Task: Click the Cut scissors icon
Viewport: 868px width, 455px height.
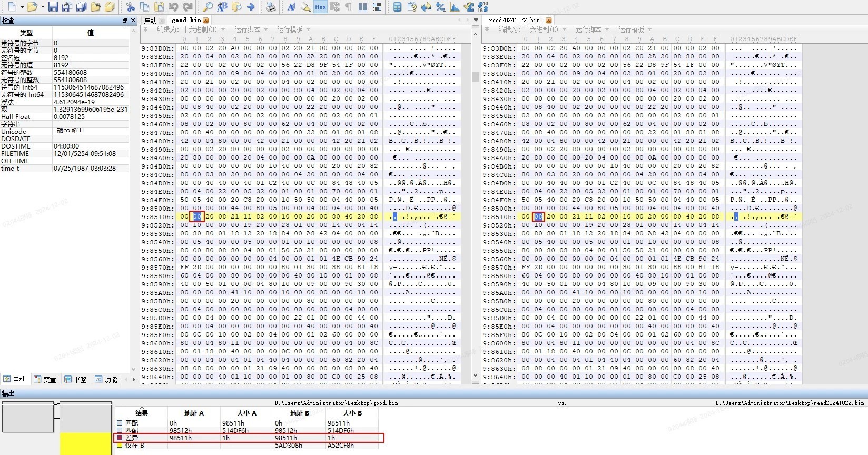Action: coord(130,7)
